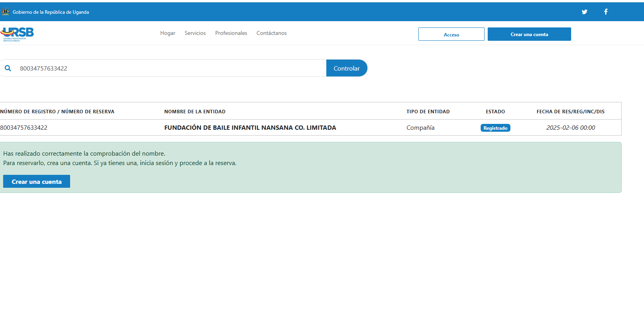Click Crear una cuenta in the header
The height and width of the screenshot is (334, 644).
point(529,34)
